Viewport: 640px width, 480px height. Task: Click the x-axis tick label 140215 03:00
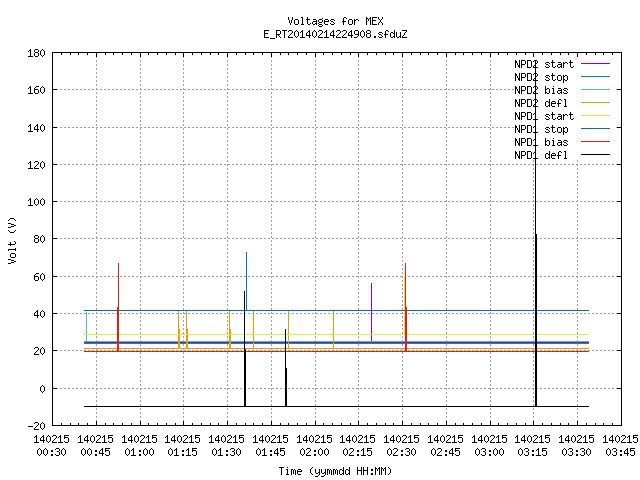click(x=489, y=446)
